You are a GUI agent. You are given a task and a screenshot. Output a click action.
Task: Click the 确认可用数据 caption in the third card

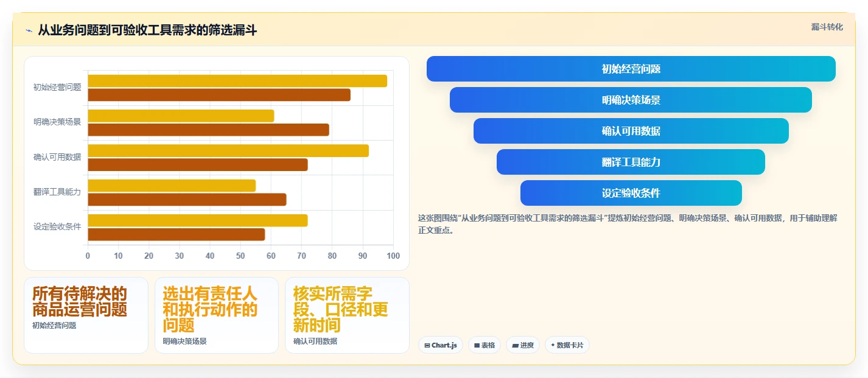click(x=315, y=341)
